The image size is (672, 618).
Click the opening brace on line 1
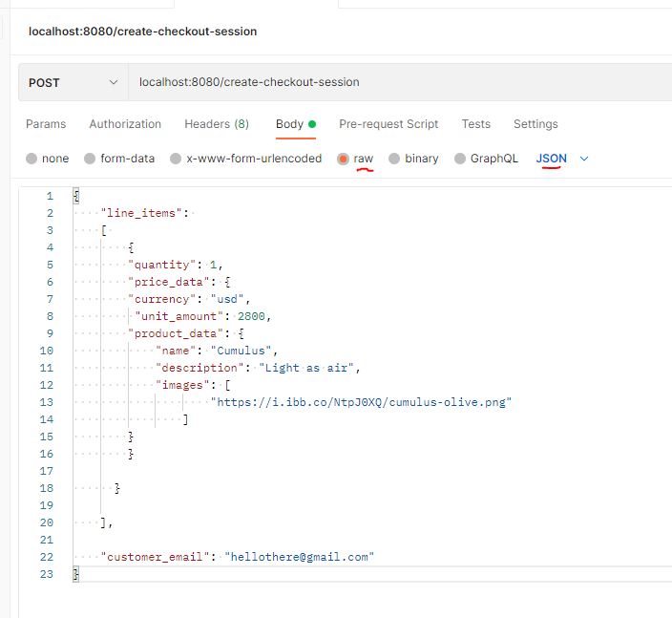pyautogui.click(x=75, y=196)
